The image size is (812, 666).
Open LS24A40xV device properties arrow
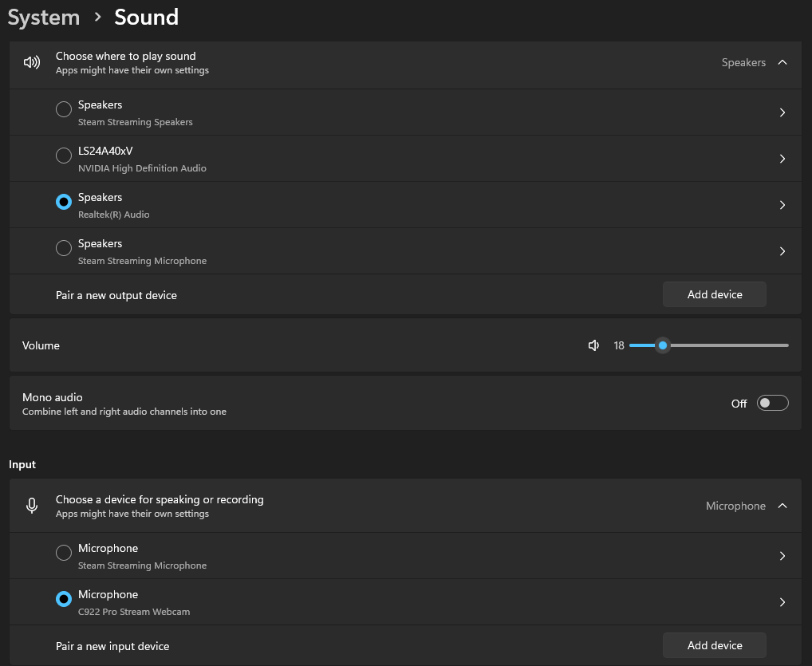(782, 159)
